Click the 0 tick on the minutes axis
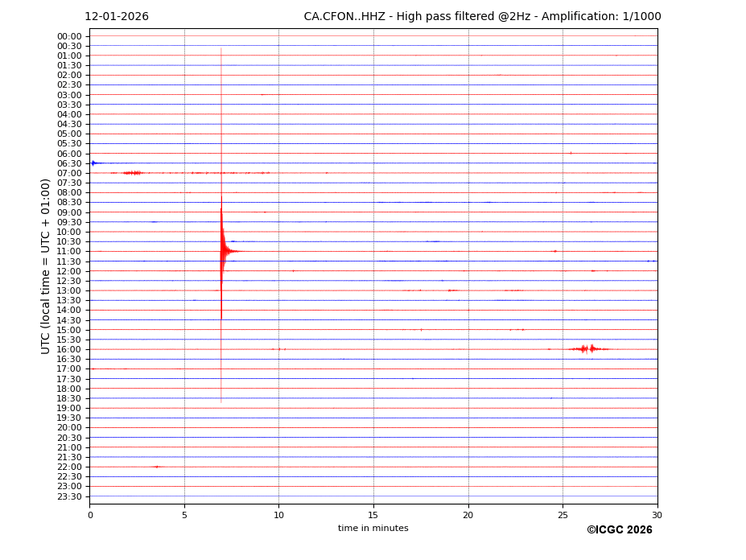 [x=90, y=515]
